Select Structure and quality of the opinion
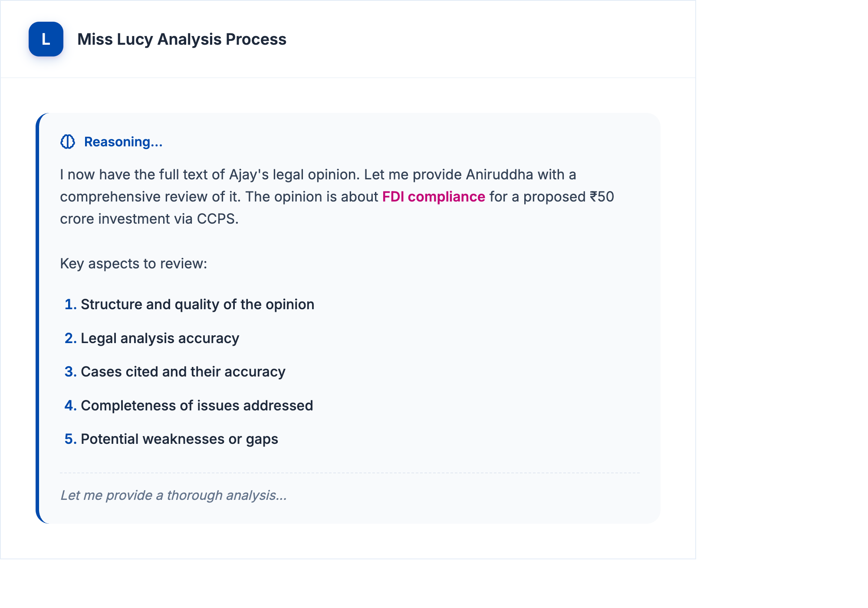Viewport: 868px width, 608px height. [197, 304]
